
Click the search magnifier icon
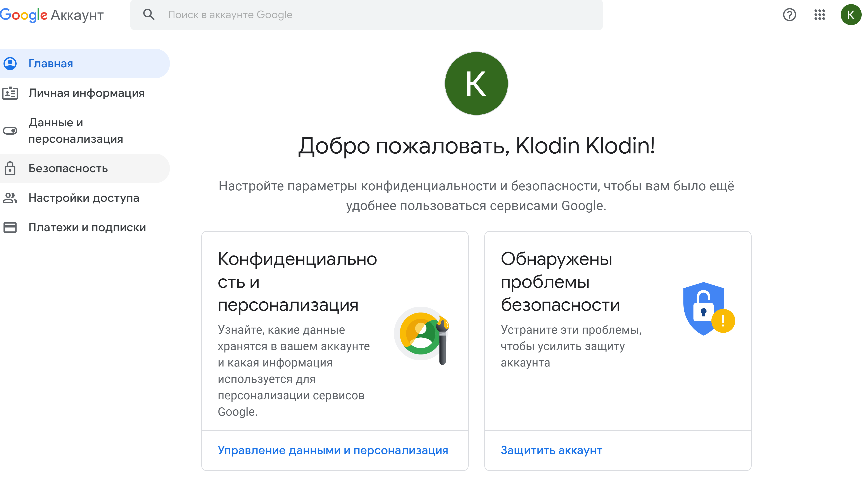coord(149,14)
